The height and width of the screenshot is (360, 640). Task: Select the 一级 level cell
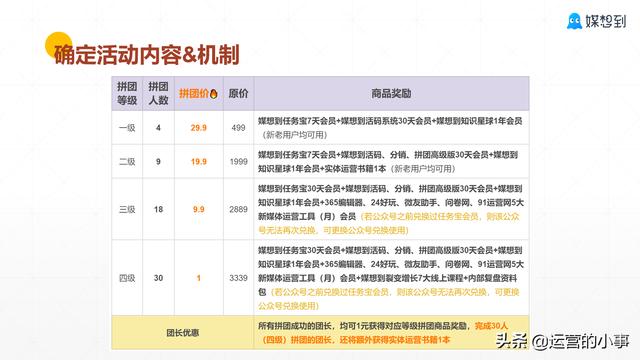[127, 128]
